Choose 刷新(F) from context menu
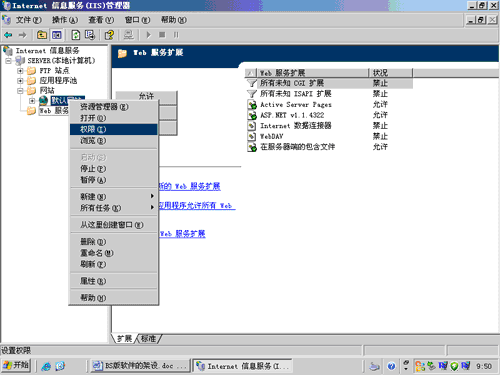500x375 pixels. click(113, 264)
